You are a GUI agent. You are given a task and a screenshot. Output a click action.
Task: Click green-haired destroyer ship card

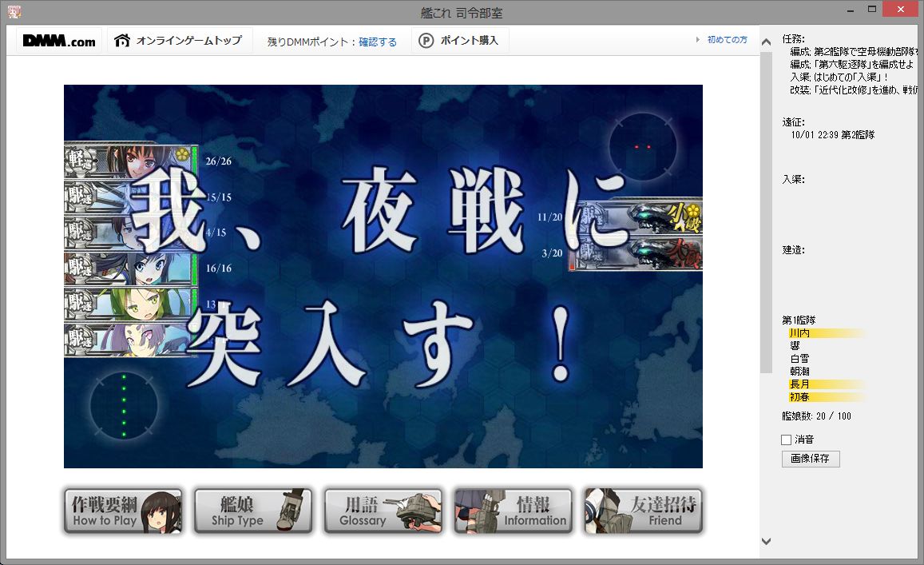[x=130, y=304]
